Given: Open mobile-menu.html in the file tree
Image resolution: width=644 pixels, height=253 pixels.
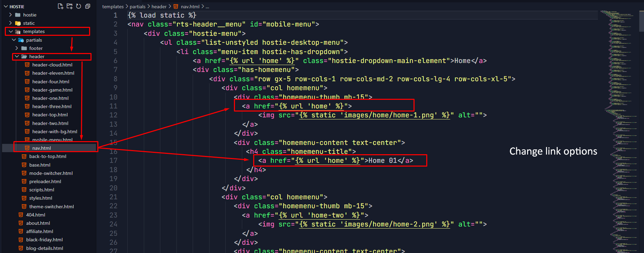Looking at the screenshot, I should 52,139.
